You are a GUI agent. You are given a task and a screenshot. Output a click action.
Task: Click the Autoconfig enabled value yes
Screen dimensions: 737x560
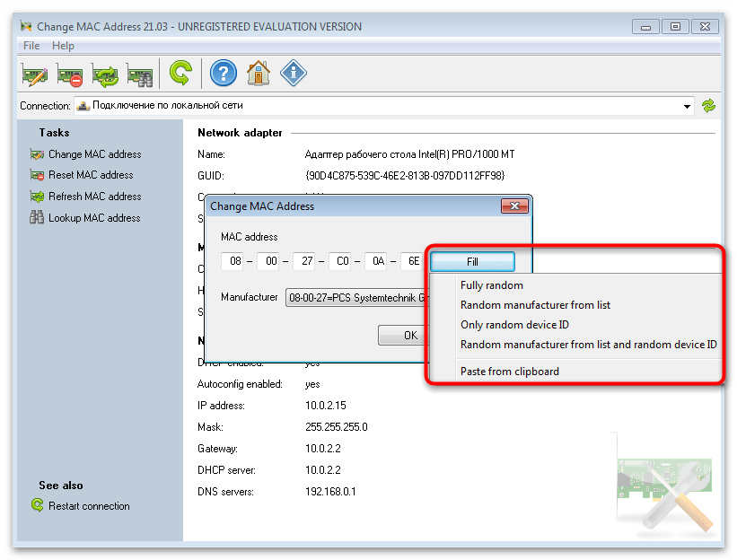[x=312, y=384]
